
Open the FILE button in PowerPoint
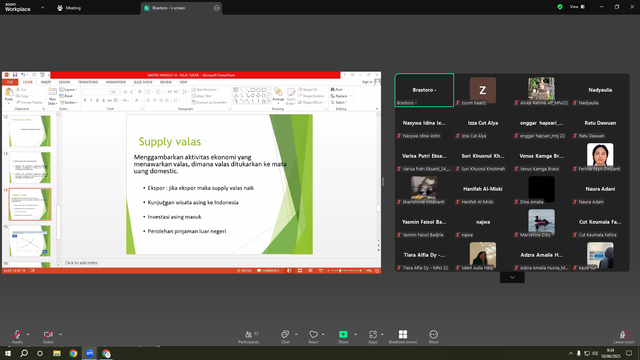pyautogui.click(x=10, y=82)
